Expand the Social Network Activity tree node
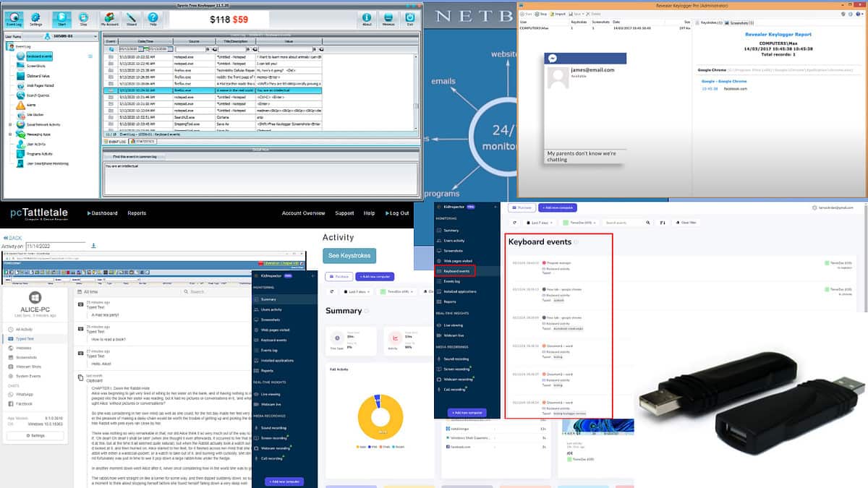This screenshot has width=868, height=488. [10, 124]
